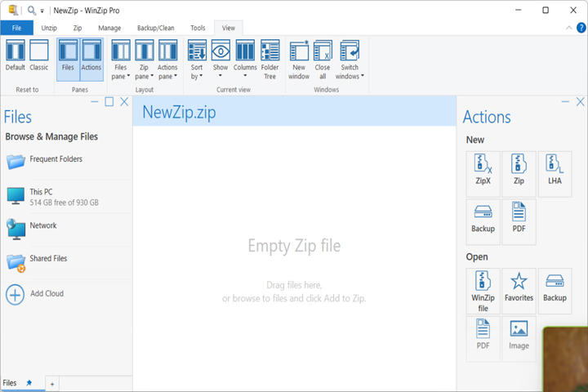
Task: Create a new ZipX archive
Action: [483, 174]
